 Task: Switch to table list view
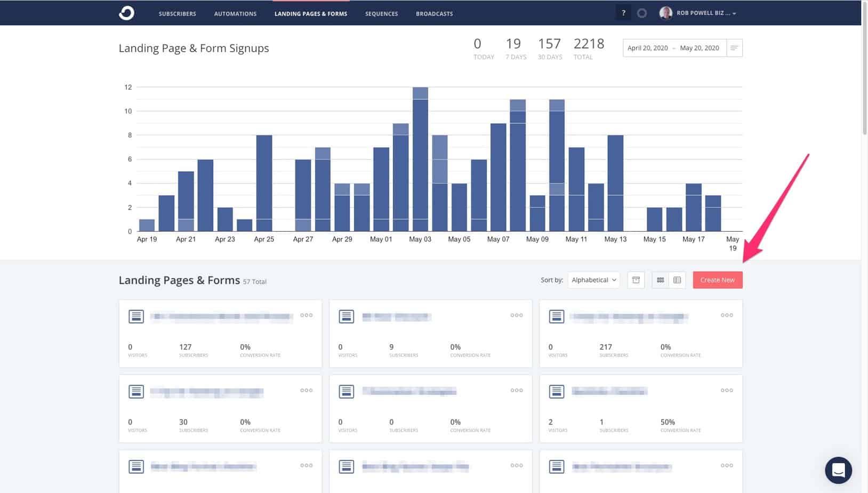pyautogui.click(x=677, y=280)
